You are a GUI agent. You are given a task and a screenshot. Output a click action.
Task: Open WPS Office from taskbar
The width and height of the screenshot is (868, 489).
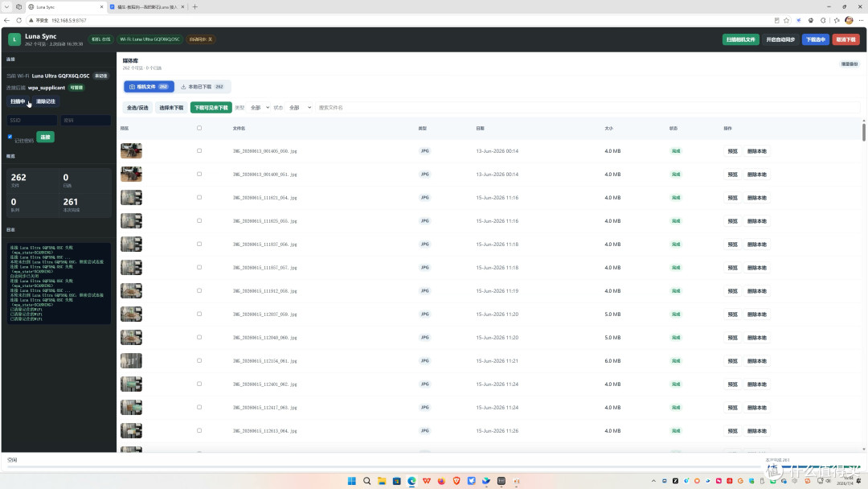[x=426, y=481]
